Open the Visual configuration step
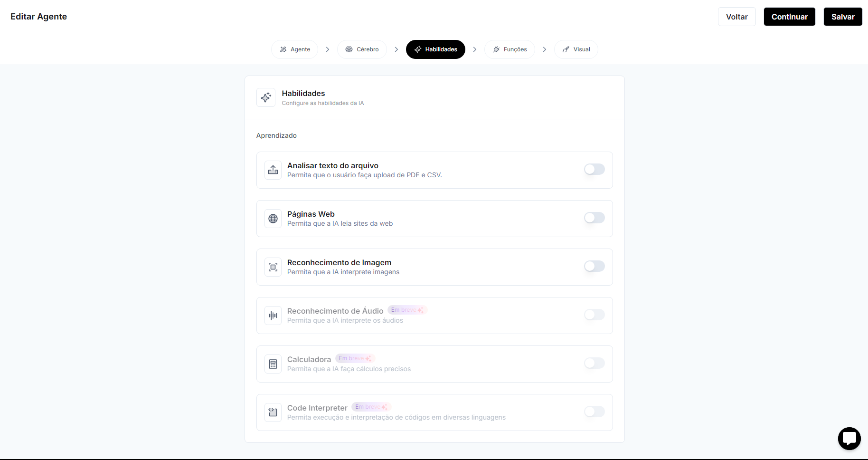This screenshot has width=868, height=460. [x=576, y=49]
